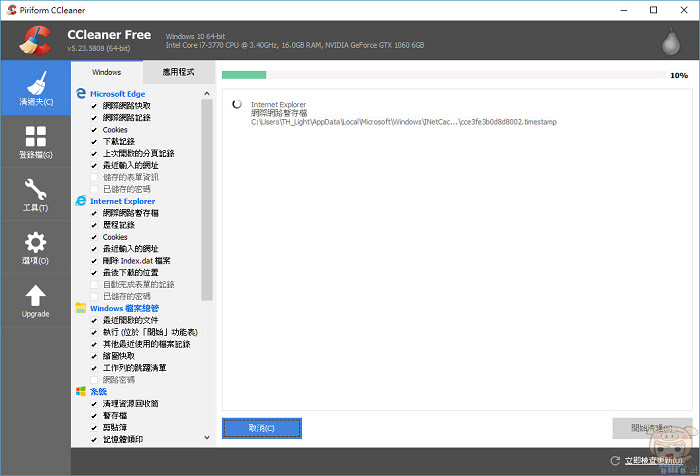The width and height of the screenshot is (700, 476).
Task: Click the Internet Explorer icon in list
Action: [x=81, y=200]
